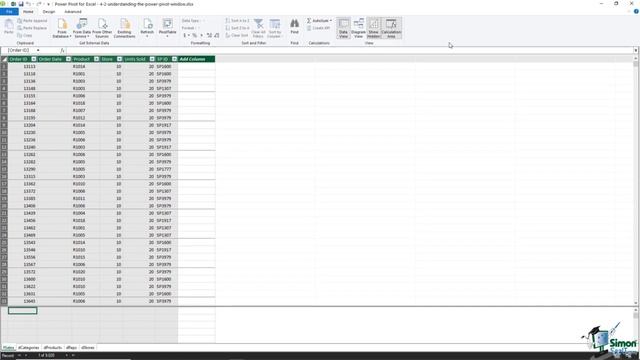This screenshot has width=640, height=360.
Task: Click the Refresh button
Action: (x=147, y=28)
